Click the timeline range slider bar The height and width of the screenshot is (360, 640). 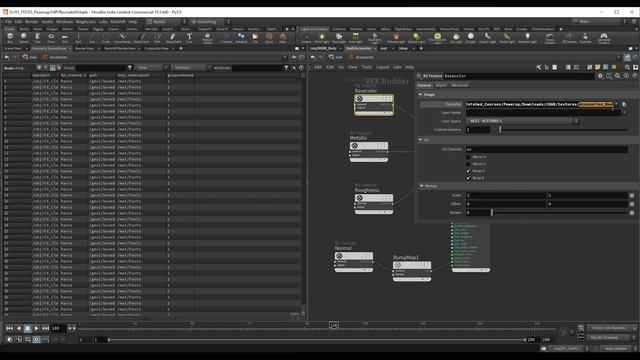317,340
